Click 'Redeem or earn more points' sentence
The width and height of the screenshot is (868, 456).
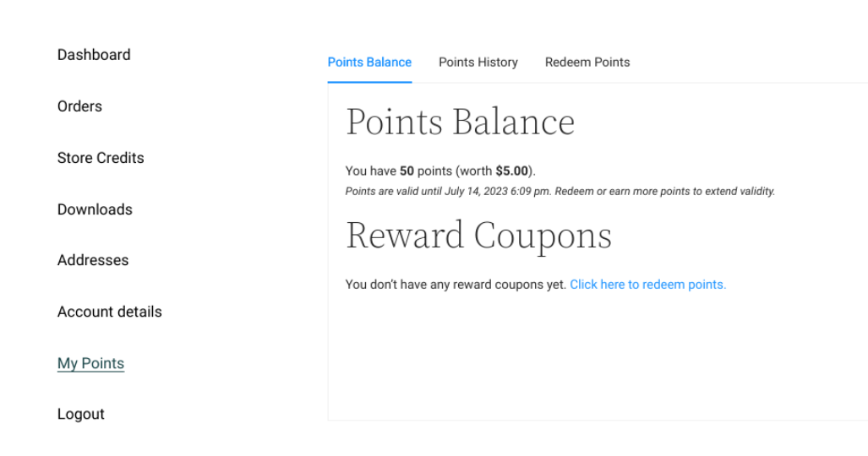tap(664, 191)
